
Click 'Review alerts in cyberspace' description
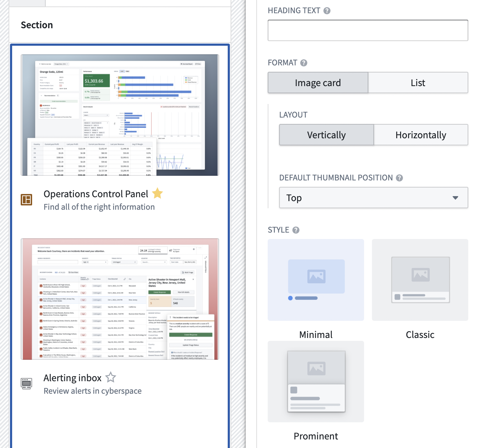(92, 391)
